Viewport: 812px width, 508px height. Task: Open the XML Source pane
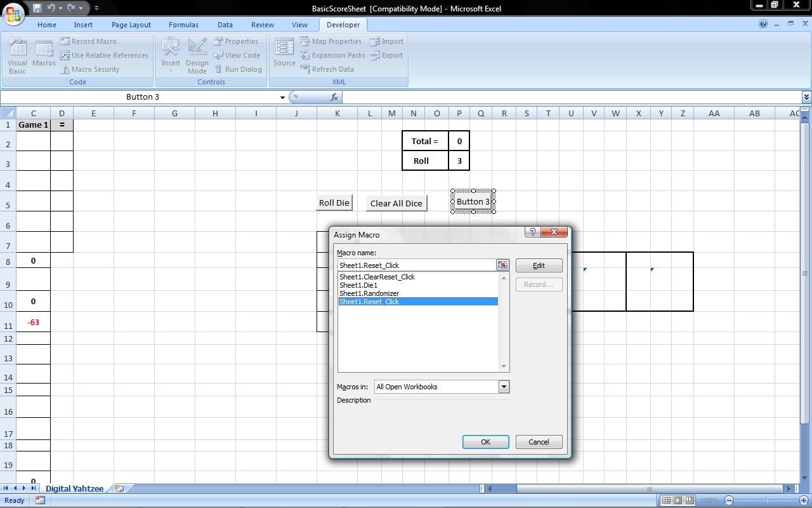284,53
